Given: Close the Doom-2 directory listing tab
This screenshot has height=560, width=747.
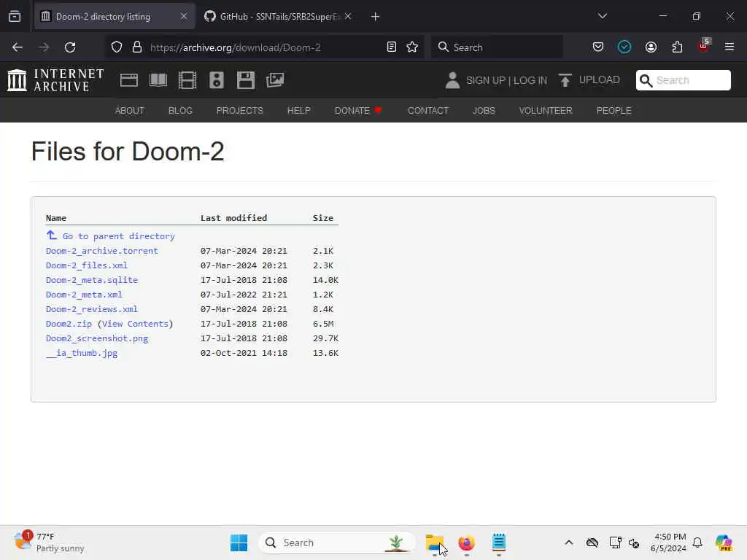Looking at the screenshot, I should 184,17.
